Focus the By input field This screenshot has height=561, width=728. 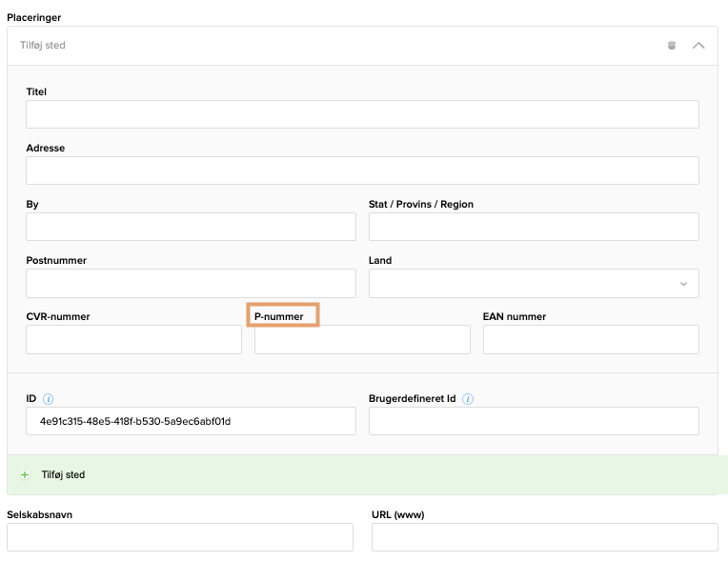click(191, 227)
